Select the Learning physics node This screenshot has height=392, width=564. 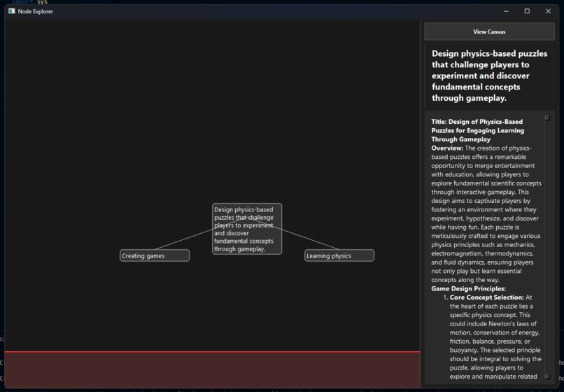(x=339, y=255)
